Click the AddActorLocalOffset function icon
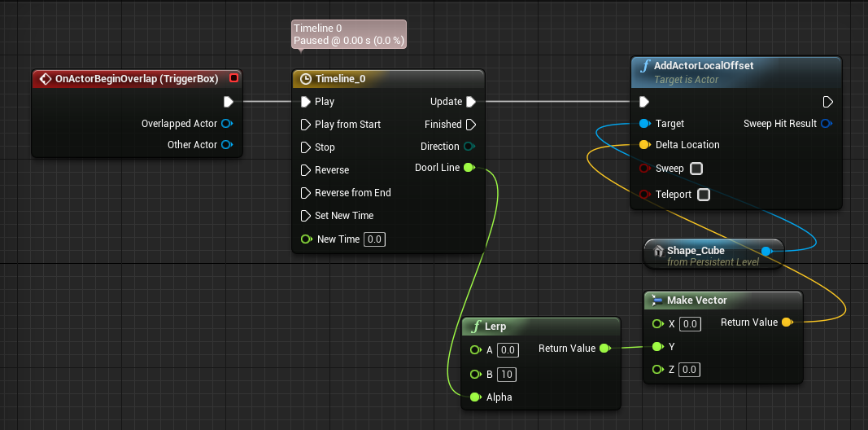Image resolution: width=868 pixels, height=430 pixels. 645,66
